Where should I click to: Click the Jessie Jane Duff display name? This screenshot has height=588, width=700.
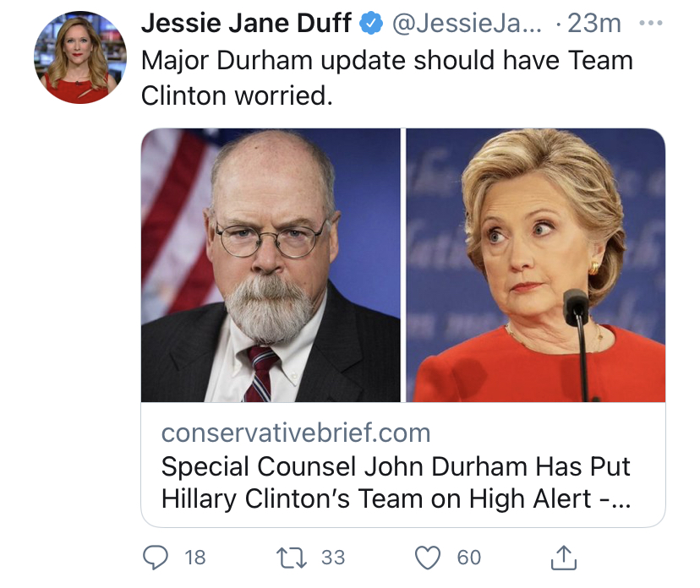pos(246,23)
